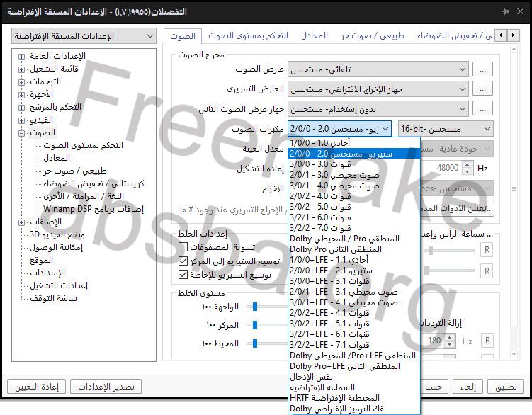Viewport: 532px width, 415px height.
Task: Click the R reset button beside 180 Hz
Action: [487, 341]
